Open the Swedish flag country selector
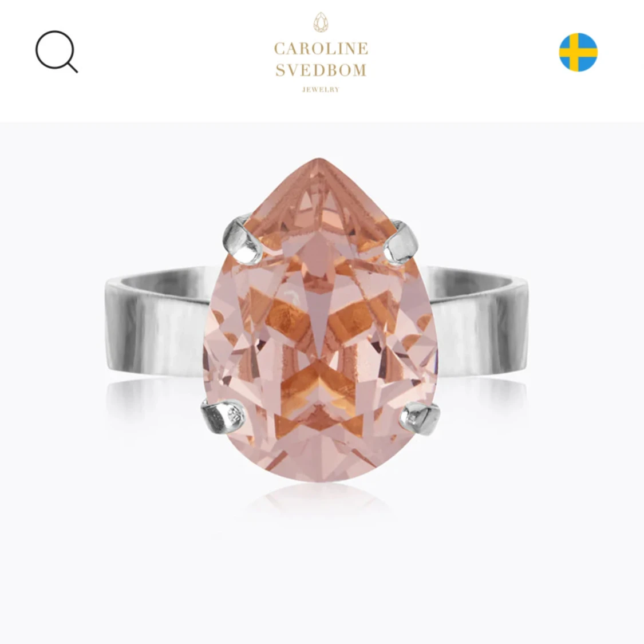The width and height of the screenshot is (644, 644). tap(578, 52)
